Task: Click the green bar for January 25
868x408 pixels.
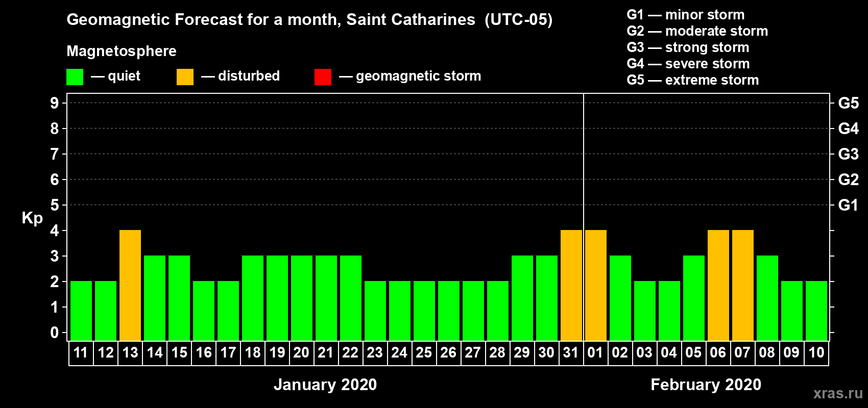Action: click(424, 311)
